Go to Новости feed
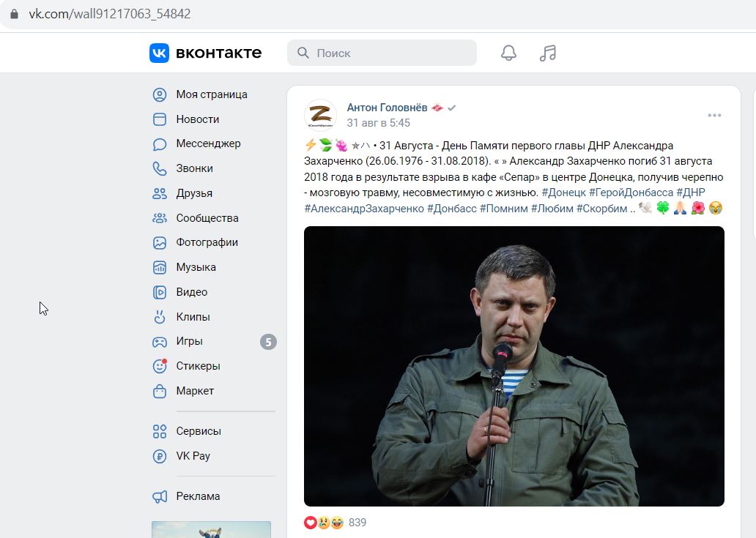Viewport: 756px width, 538px height. 198,119
